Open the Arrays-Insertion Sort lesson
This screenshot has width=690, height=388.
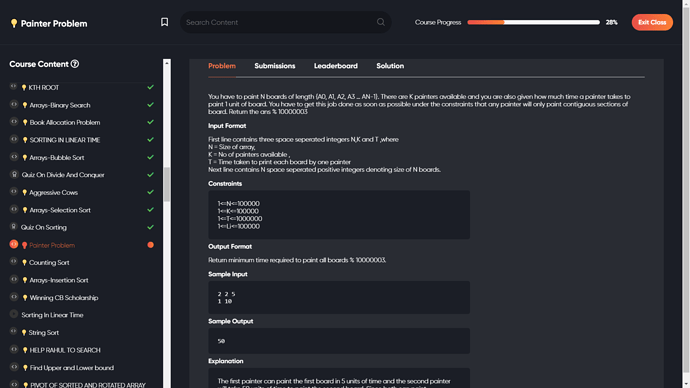pos(59,280)
